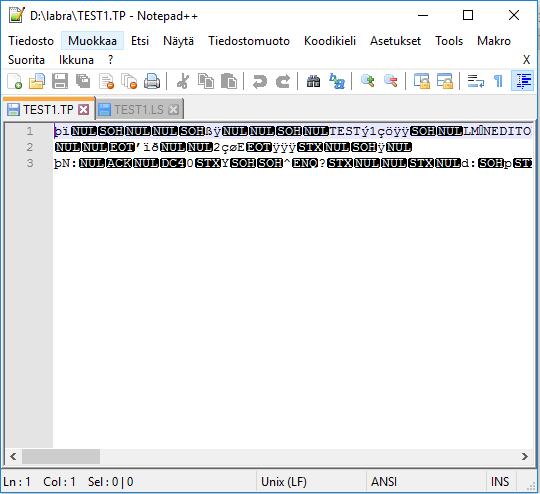The image size is (540, 494).
Task: Click line number 3 in margin
Action: click(30, 163)
